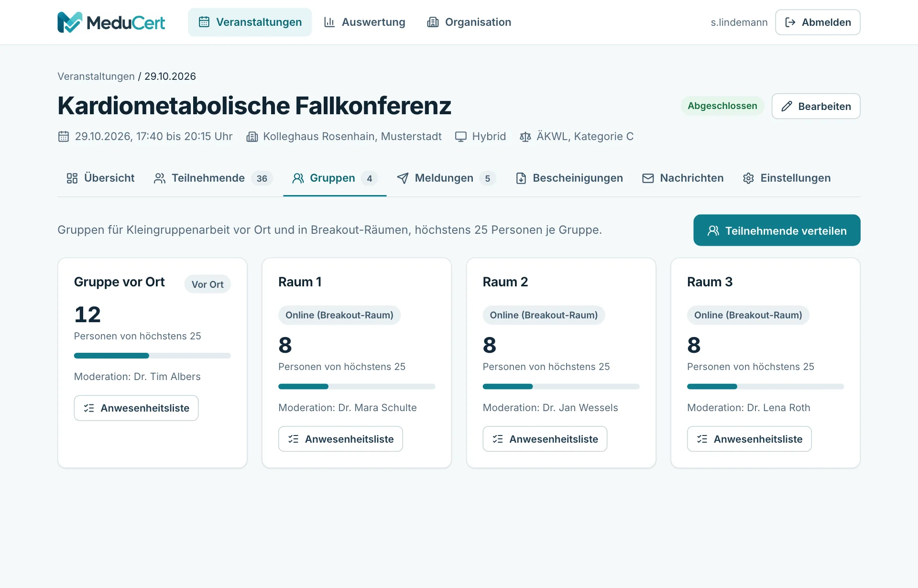Click the Abmelden button

tap(818, 22)
